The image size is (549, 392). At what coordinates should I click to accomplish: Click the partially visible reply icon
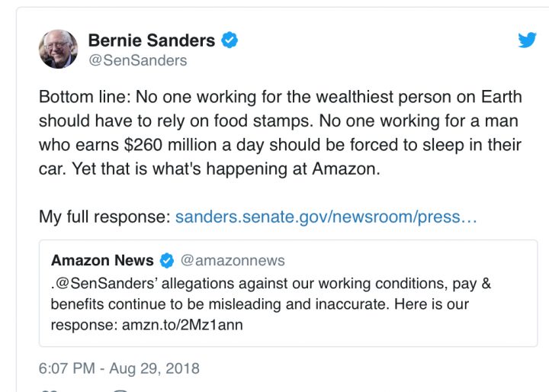coord(120,390)
